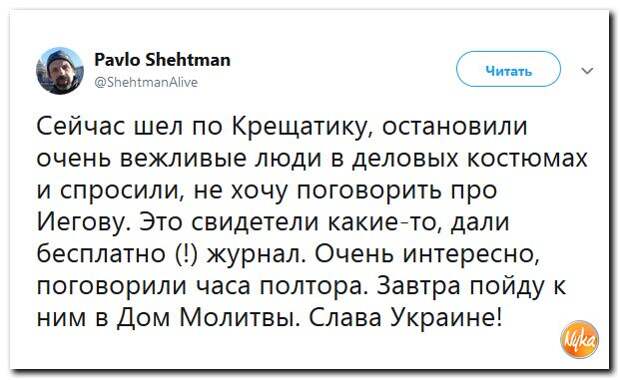Select the word Иегову in tweet text
The height and width of the screenshot is (380, 620).
85,223
